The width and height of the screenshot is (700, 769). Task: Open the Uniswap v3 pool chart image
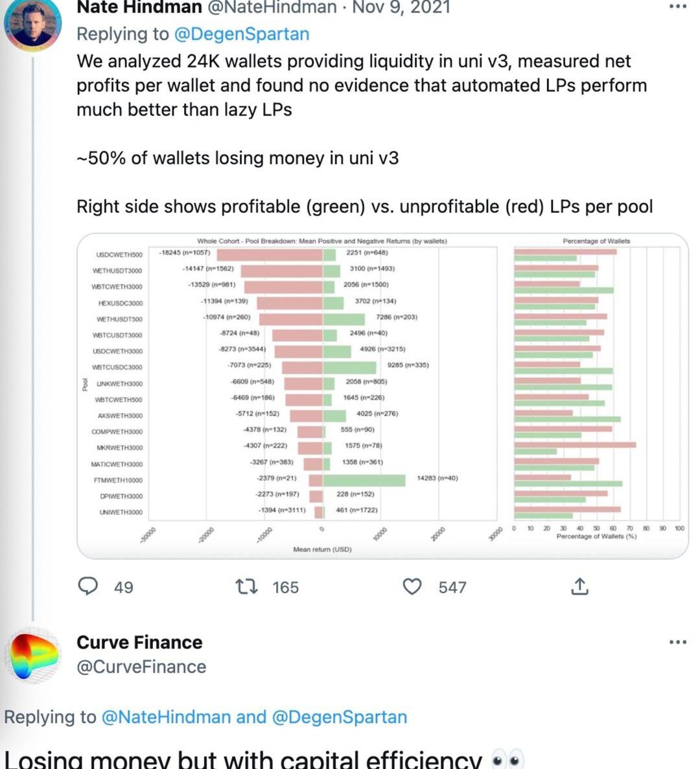(x=382, y=396)
